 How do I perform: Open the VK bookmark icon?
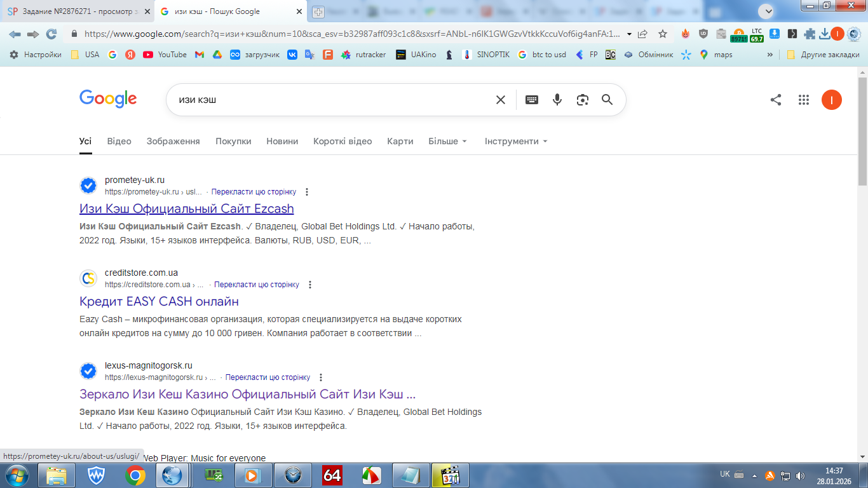point(292,55)
